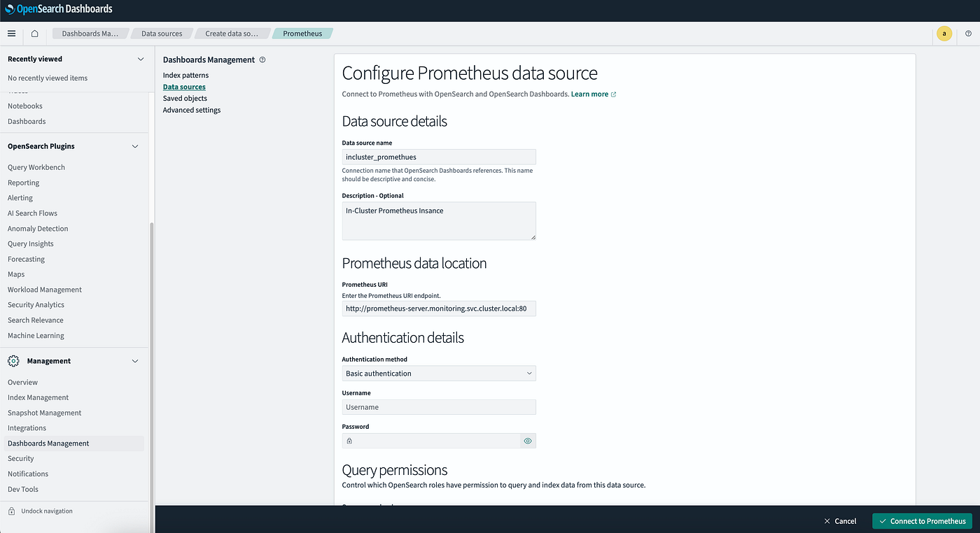The height and width of the screenshot is (533, 980).
Task: Click help icon beside Dashboards Management heading
Action: point(262,59)
